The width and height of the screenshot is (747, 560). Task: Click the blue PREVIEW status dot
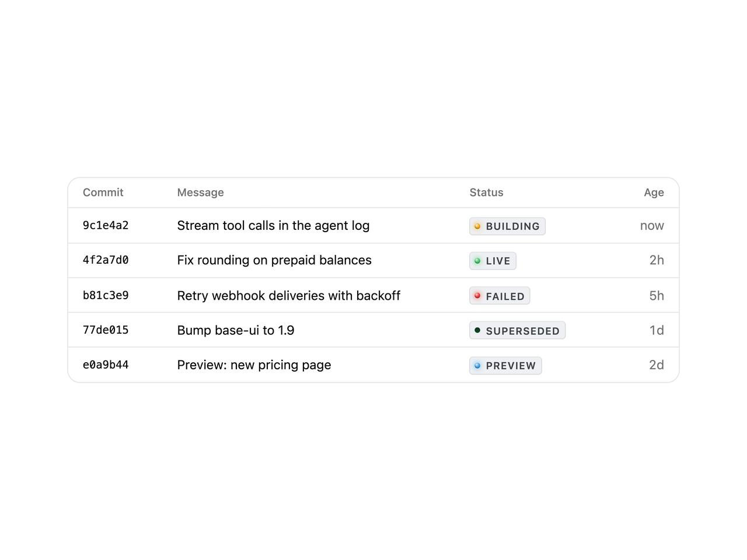tap(477, 366)
